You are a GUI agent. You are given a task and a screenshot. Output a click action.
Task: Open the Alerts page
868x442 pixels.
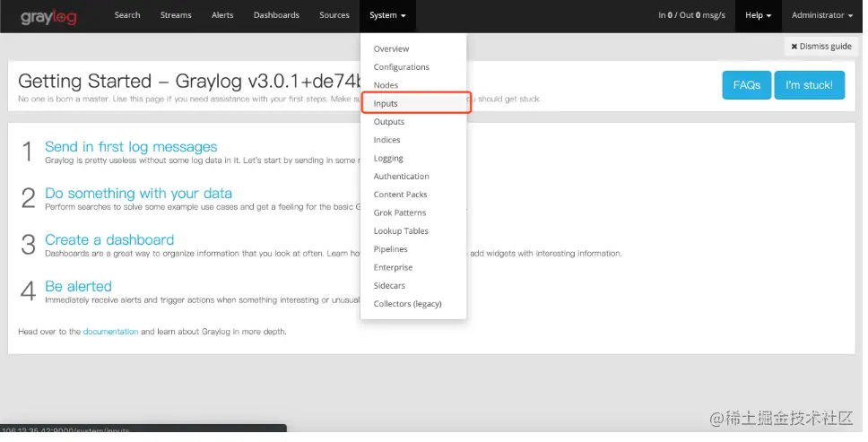point(222,15)
